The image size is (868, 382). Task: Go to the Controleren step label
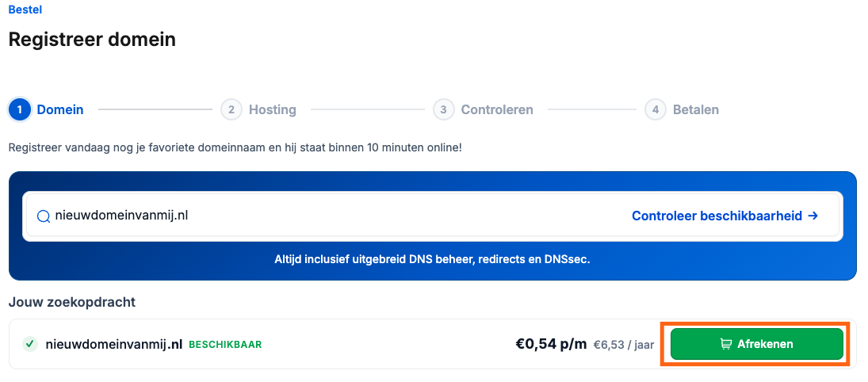[497, 109]
